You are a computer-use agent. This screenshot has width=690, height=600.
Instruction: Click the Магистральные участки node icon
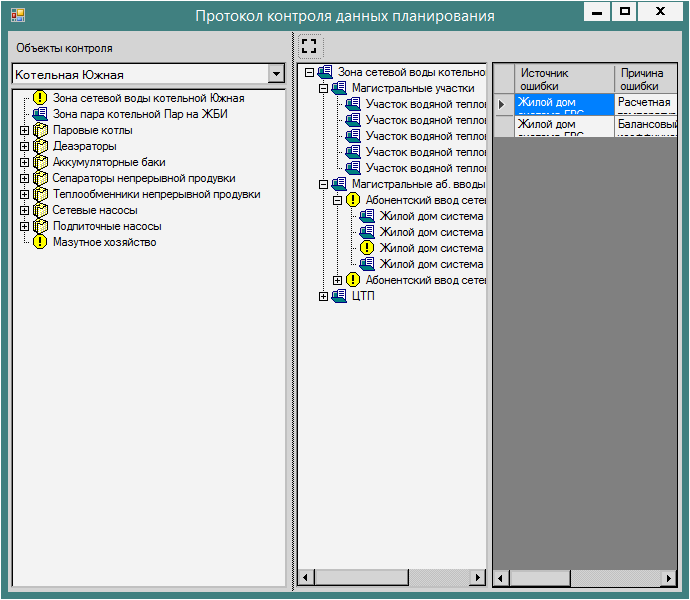tap(340, 88)
